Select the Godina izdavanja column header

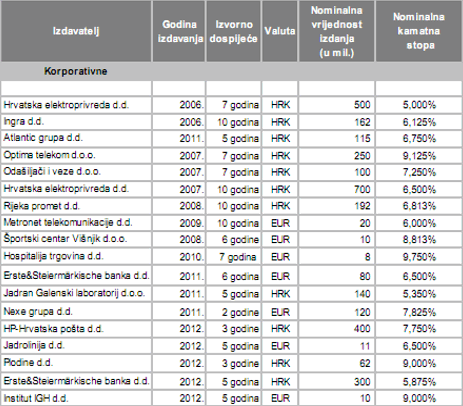pyautogui.click(x=179, y=31)
